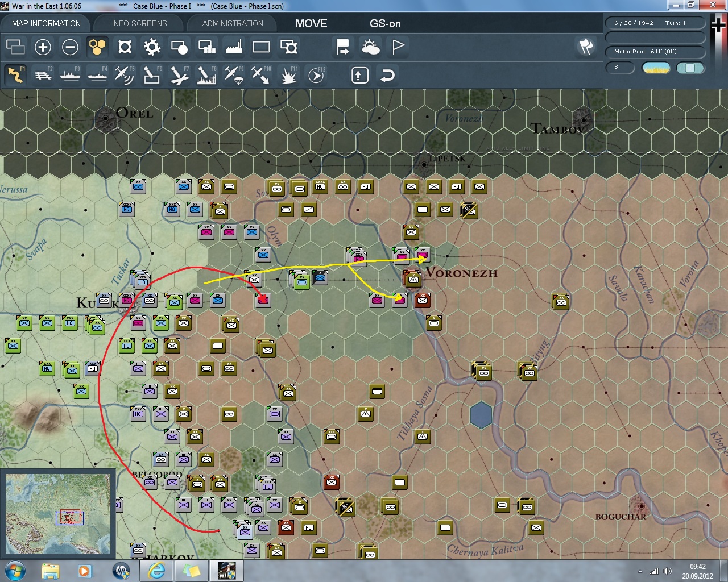Image resolution: width=728 pixels, height=582 pixels.
Task: Click the MOVE mode label
Action: 311,23
